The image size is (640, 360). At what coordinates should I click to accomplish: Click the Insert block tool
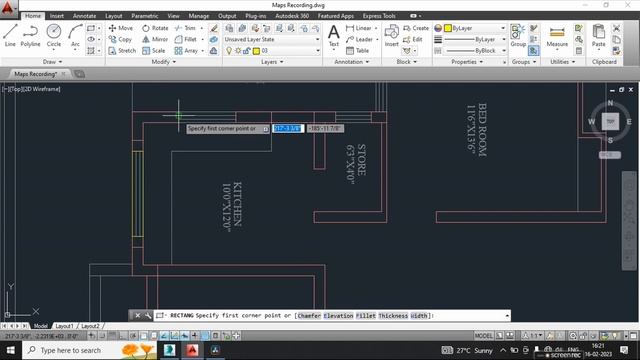[391, 35]
